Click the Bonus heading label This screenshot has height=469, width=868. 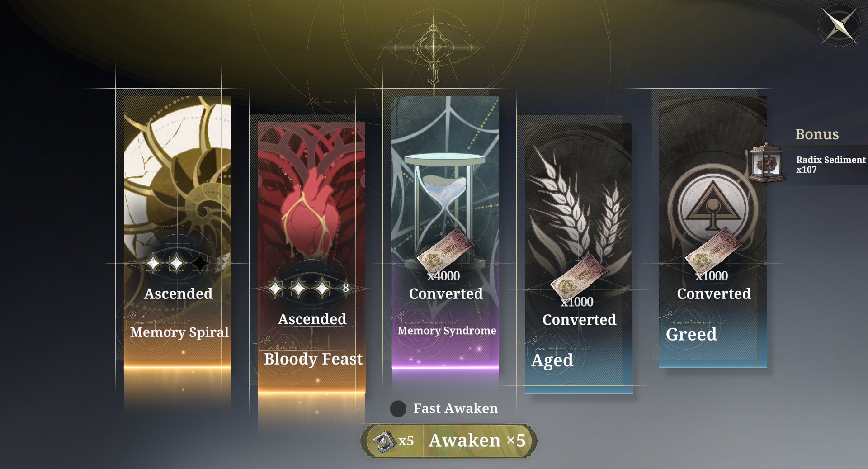817,134
